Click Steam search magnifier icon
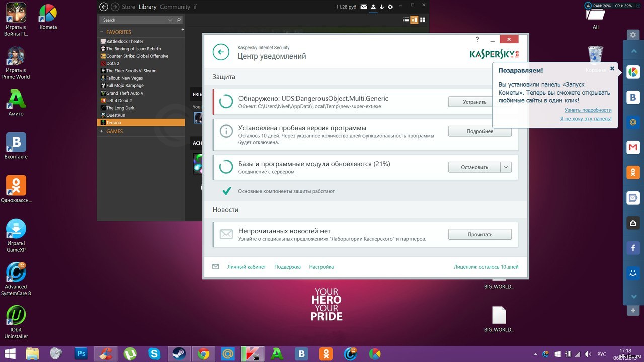Screen dimensions: 644x362 179,20
